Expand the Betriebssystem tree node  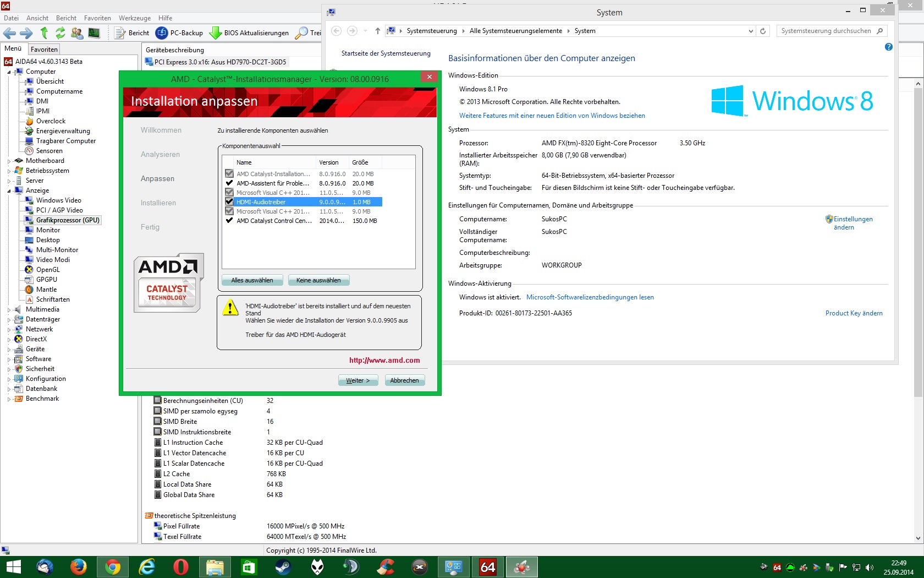coord(9,171)
